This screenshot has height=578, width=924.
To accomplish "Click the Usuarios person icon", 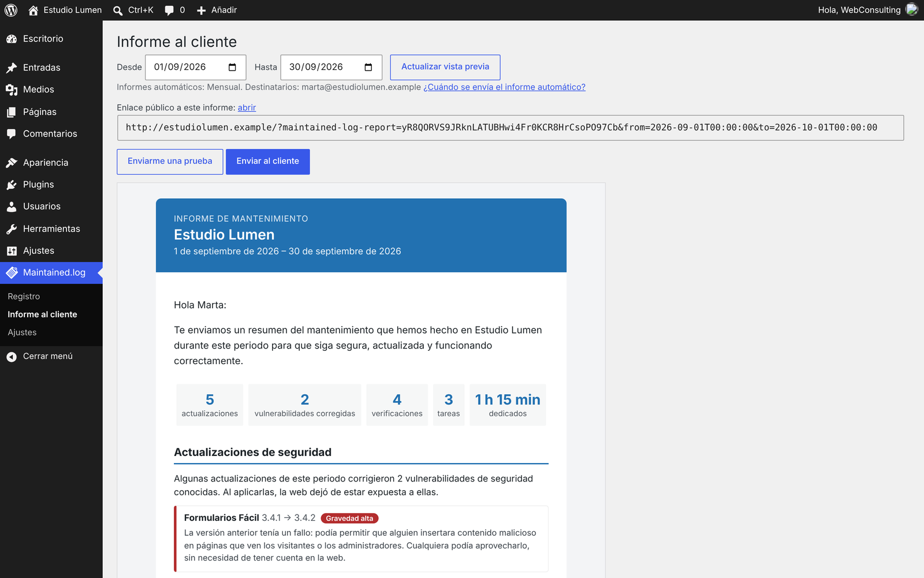I will (12, 206).
